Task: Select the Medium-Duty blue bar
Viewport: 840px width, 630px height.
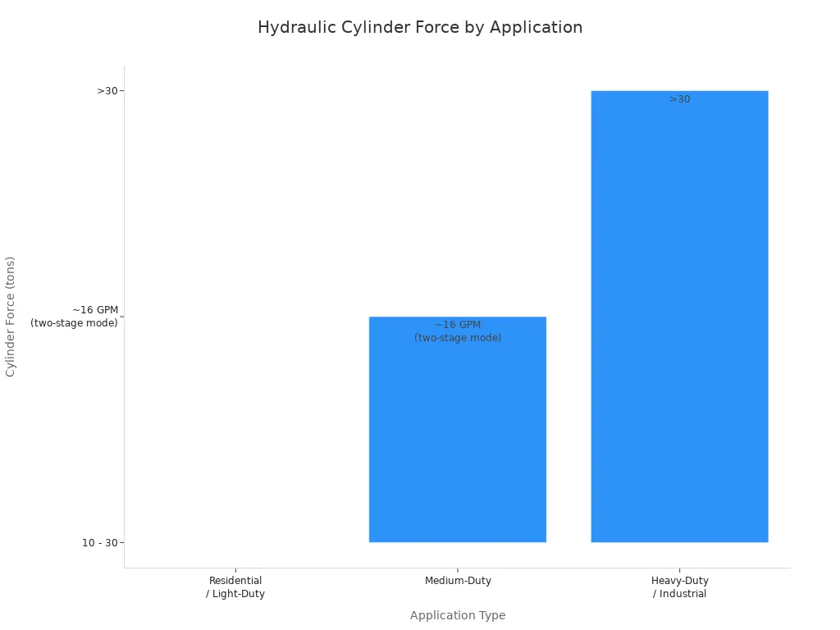Action: pos(458,430)
